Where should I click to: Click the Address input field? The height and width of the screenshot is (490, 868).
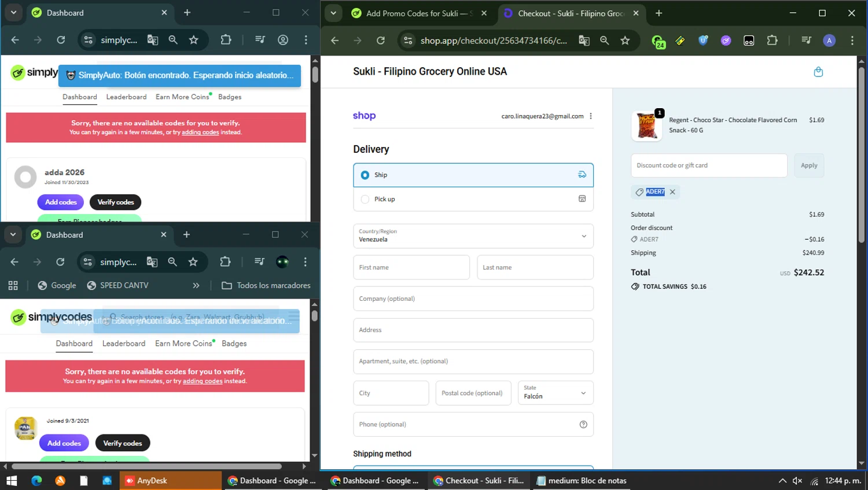[473, 330]
